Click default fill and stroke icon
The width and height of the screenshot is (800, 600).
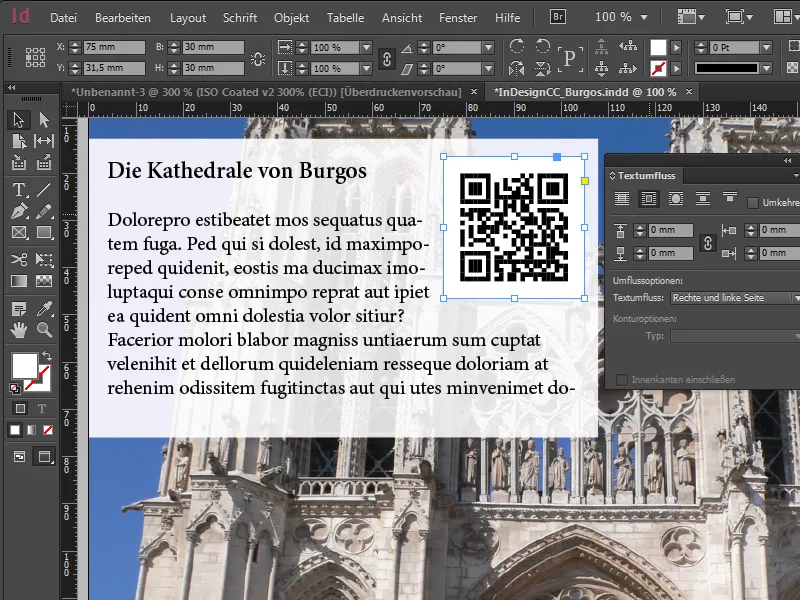[x=15, y=389]
